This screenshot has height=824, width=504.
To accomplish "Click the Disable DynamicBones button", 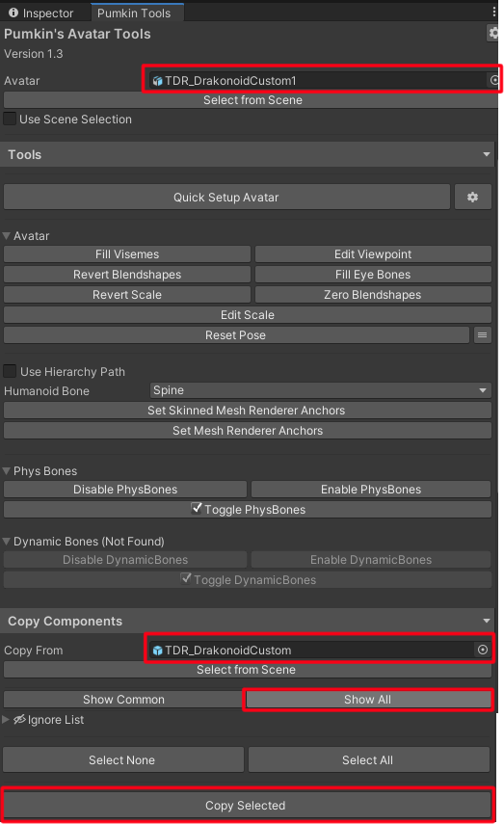I will (x=125, y=560).
